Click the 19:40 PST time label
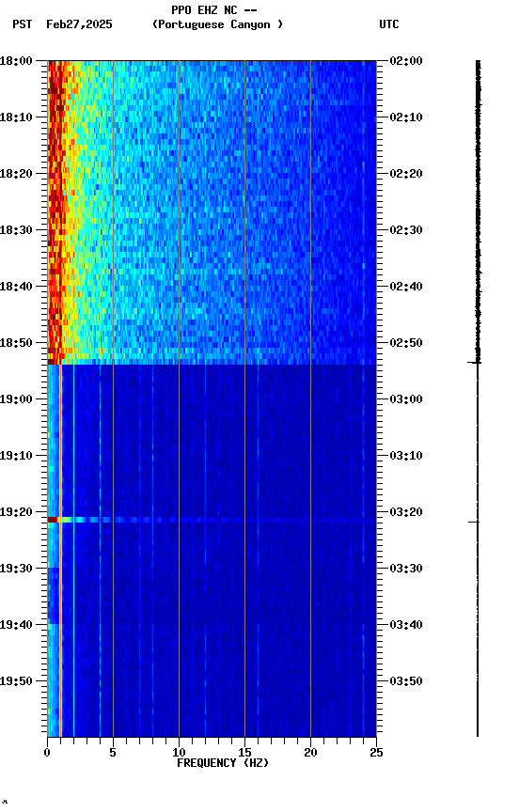 16,625
